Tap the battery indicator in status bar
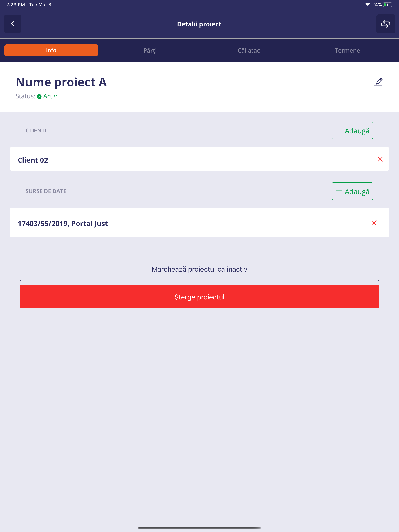399x532 pixels. tap(388, 4)
